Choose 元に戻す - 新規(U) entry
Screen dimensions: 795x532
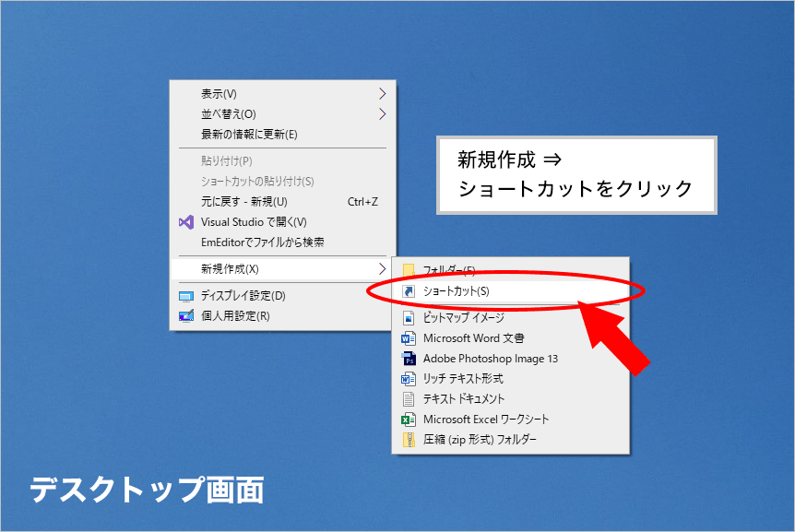coord(283,202)
